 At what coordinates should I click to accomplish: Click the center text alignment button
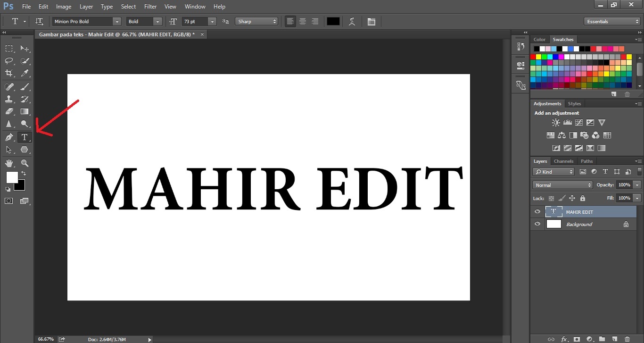click(x=302, y=21)
